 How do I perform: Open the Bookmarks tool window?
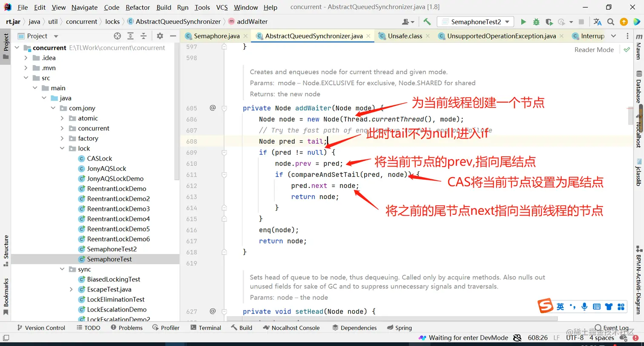coord(6,296)
